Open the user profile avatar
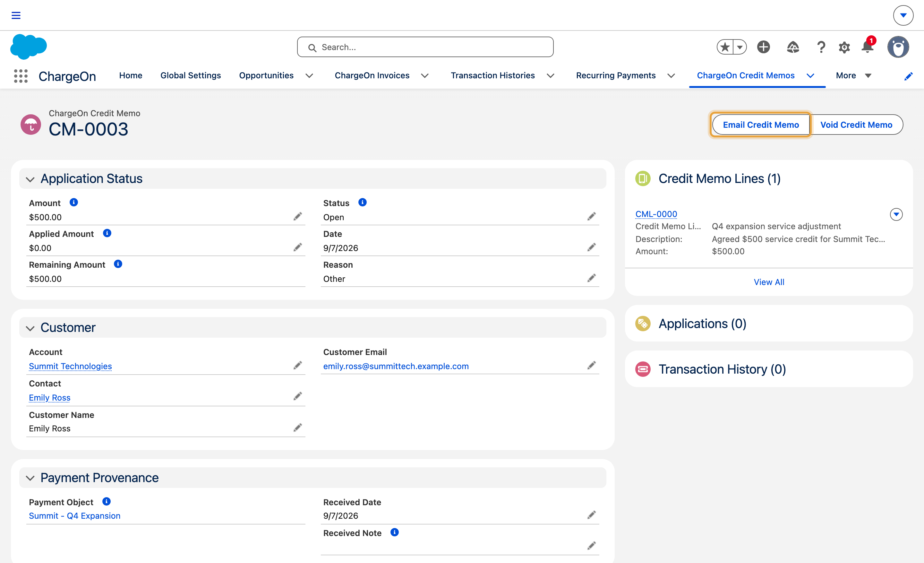Screen dimensions: 924x563 click(898, 47)
